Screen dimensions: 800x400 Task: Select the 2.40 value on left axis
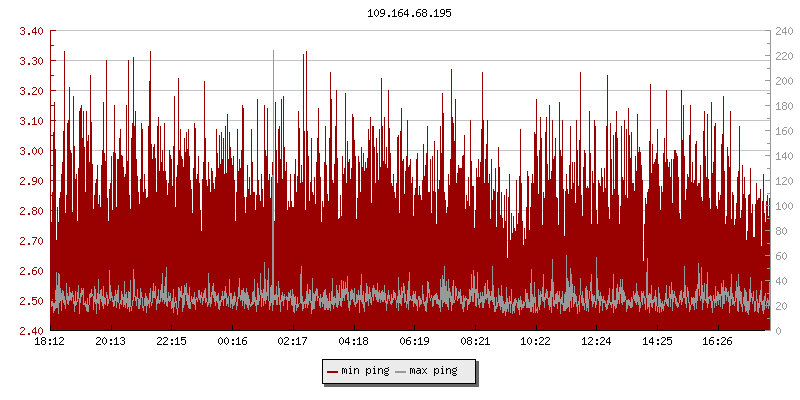point(31,331)
